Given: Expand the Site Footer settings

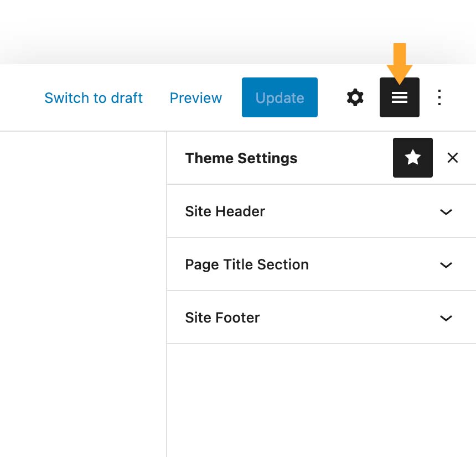Looking at the screenshot, I should (322, 318).
